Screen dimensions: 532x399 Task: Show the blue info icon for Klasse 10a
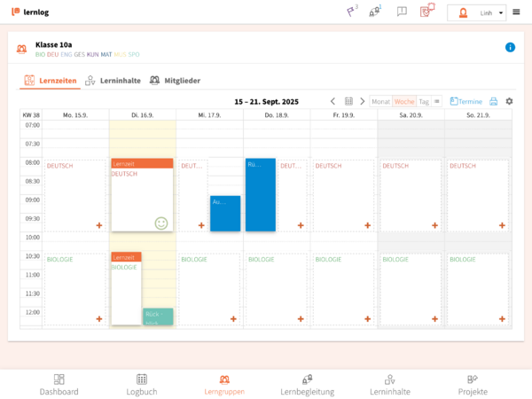(x=510, y=47)
